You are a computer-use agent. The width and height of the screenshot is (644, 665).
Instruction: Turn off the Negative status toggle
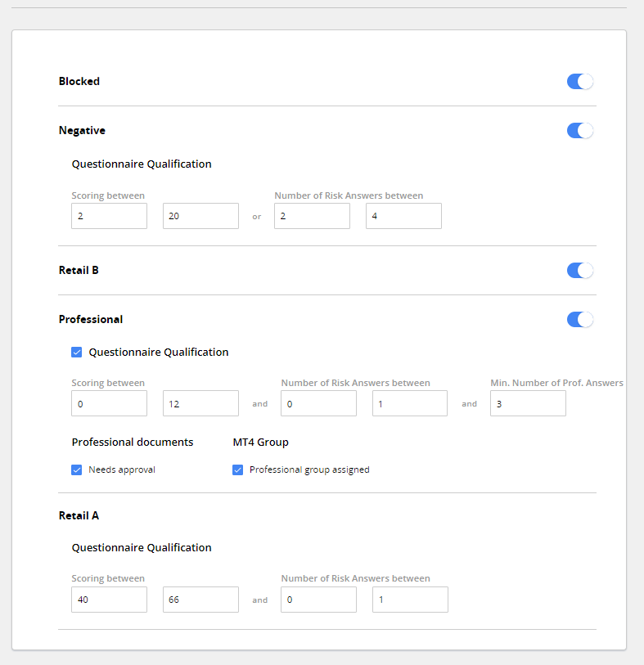click(580, 130)
